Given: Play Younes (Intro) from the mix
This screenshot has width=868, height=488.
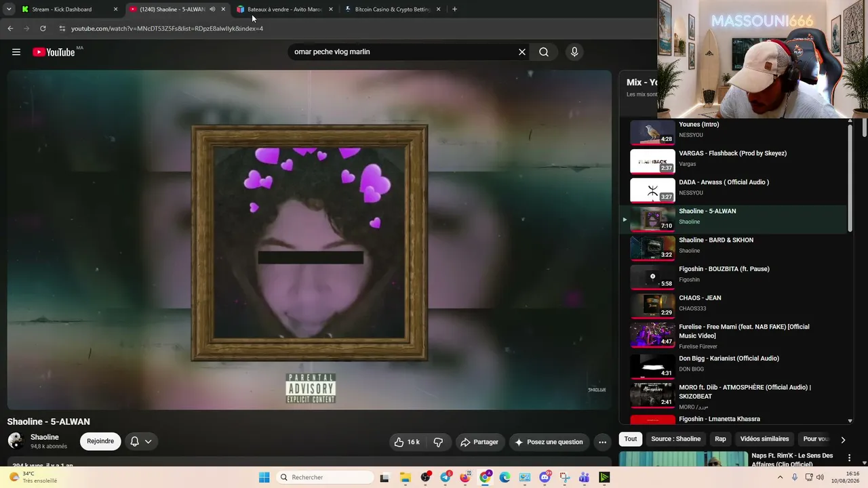Looking at the screenshot, I should (736, 132).
